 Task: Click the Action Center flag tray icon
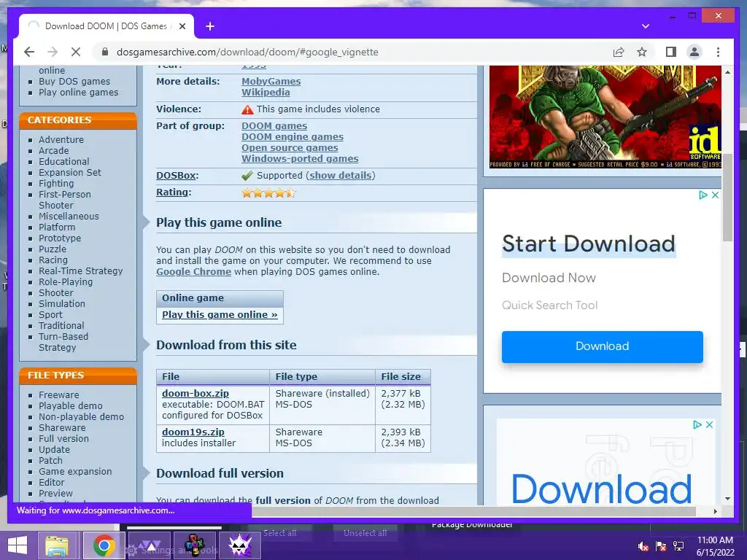click(x=661, y=546)
